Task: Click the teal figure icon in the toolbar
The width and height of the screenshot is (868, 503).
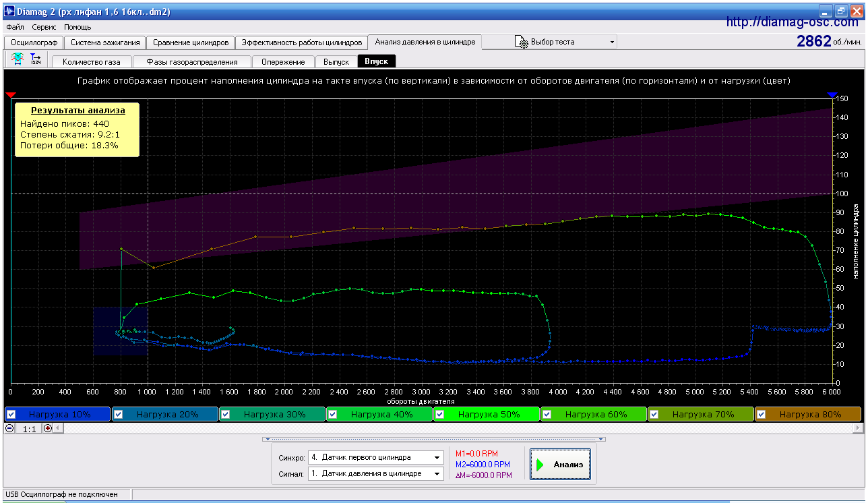Action: click(x=18, y=60)
